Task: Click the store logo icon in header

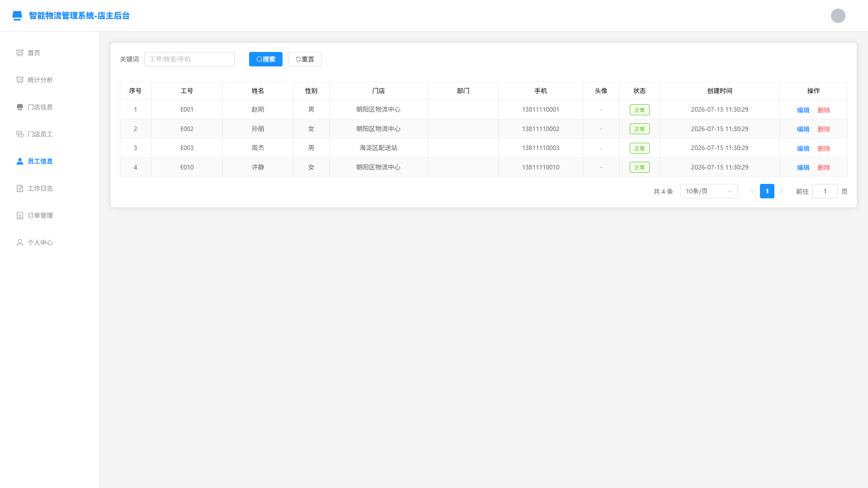Action: coord(17,16)
